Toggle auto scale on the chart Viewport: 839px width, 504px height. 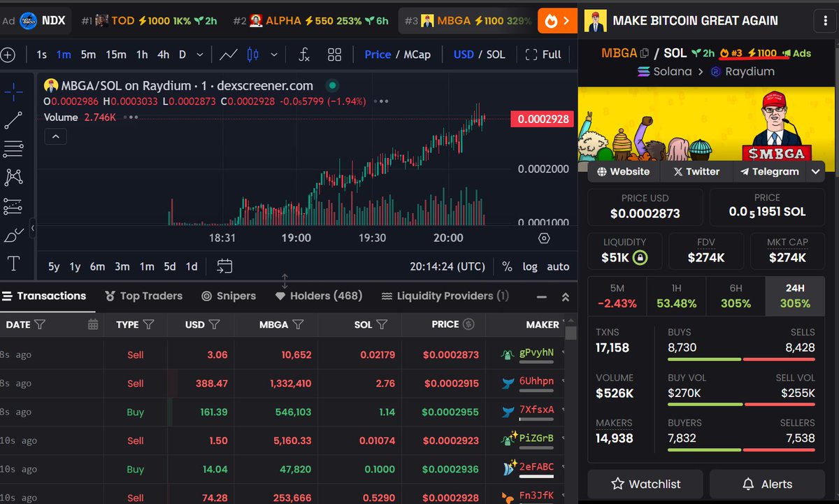(558, 266)
